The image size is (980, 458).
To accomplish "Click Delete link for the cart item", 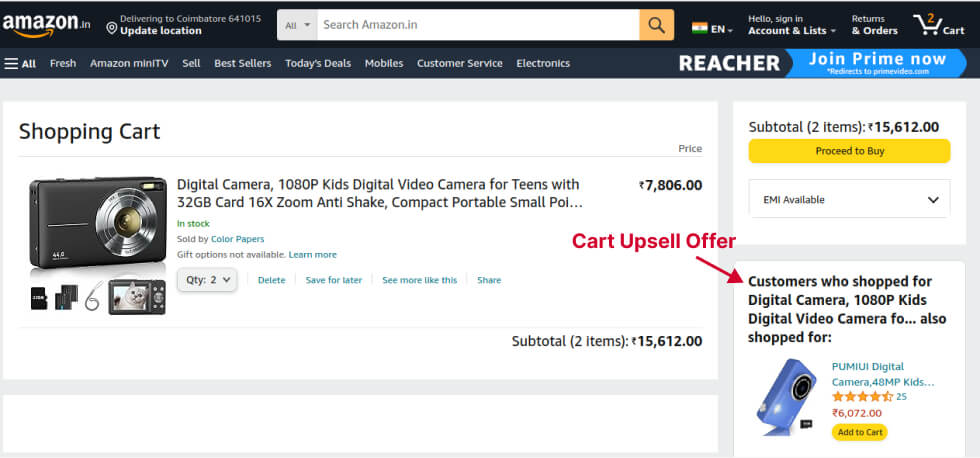I will pos(271,280).
